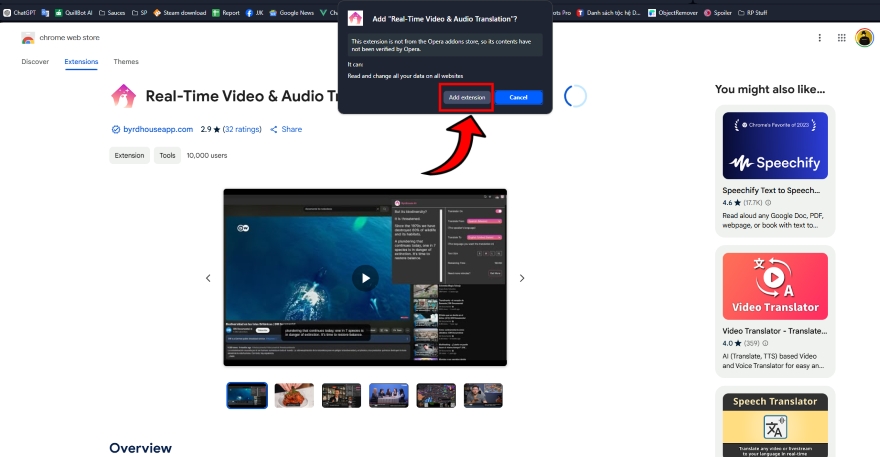Select the second food dish thumbnail
Image resolution: width=880 pixels, height=457 pixels.
(294, 396)
